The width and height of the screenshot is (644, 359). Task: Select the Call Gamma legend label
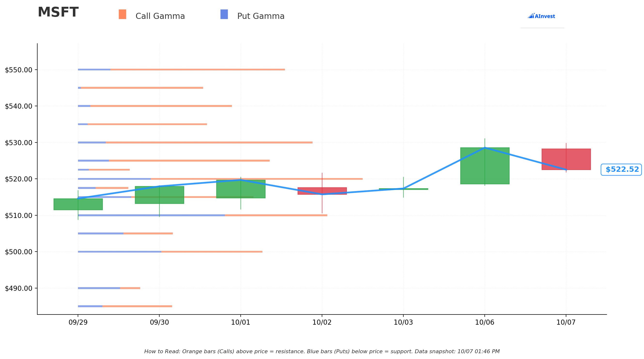coord(160,16)
